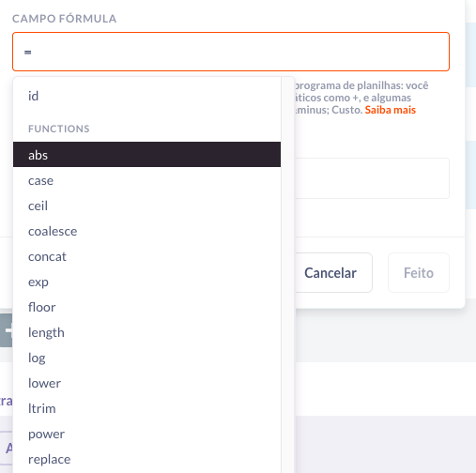Screen dimensions: 476x473
Task: Click the Feito button
Action: (x=419, y=273)
